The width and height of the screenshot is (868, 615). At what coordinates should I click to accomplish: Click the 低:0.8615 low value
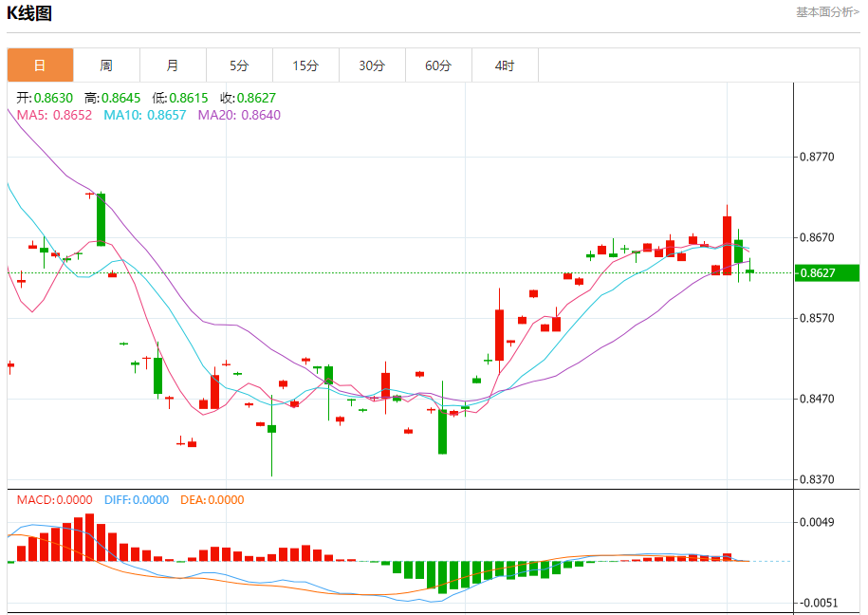(x=180, y=98)
